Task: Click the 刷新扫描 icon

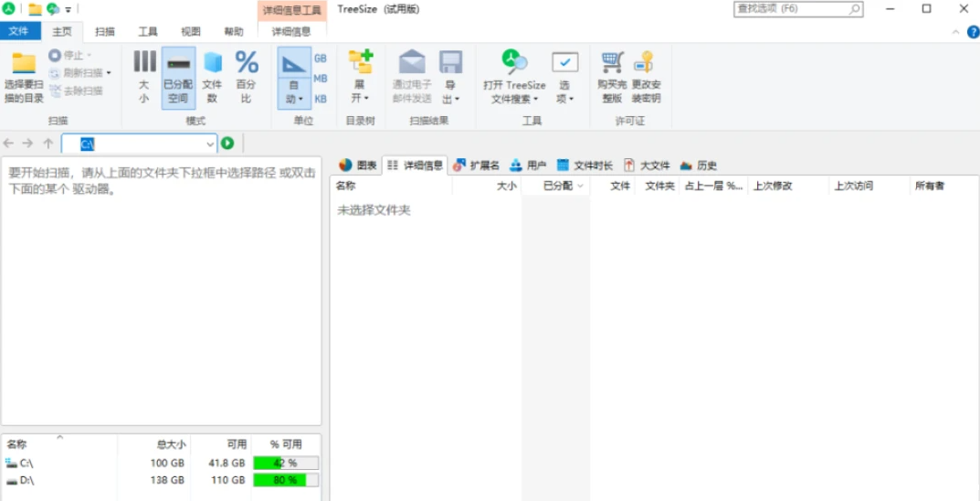Action: click(55, 73)
